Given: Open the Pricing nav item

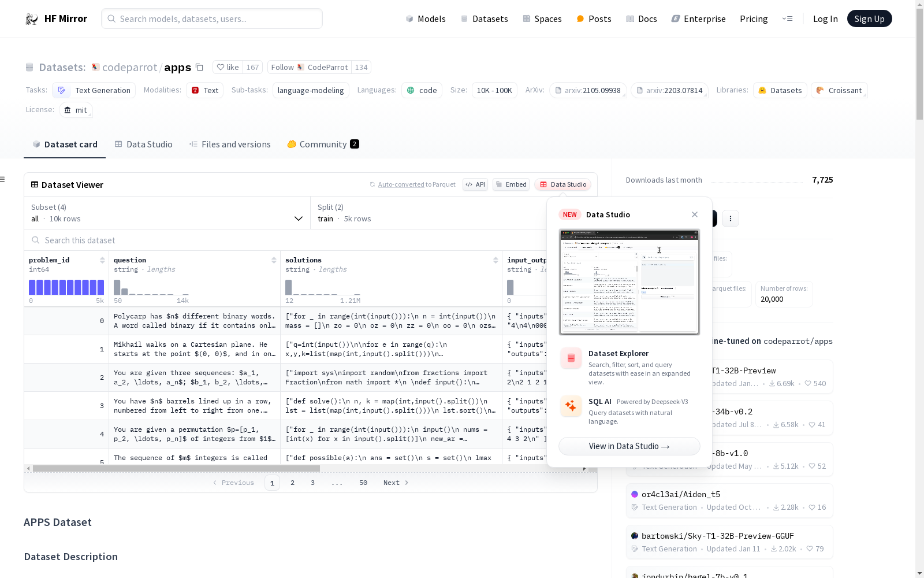Looking at the screenshot, I should (754, 18).
